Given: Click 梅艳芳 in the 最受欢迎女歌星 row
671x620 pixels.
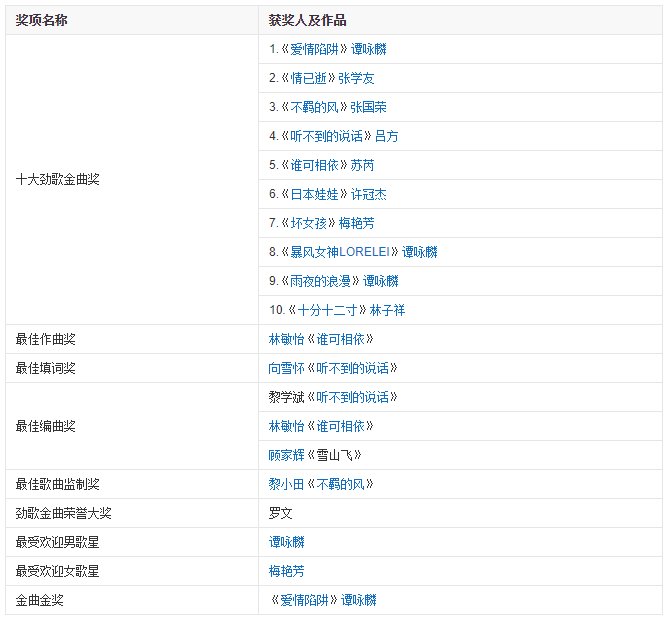Looking at the screenshot, I should tap(286, 571).
